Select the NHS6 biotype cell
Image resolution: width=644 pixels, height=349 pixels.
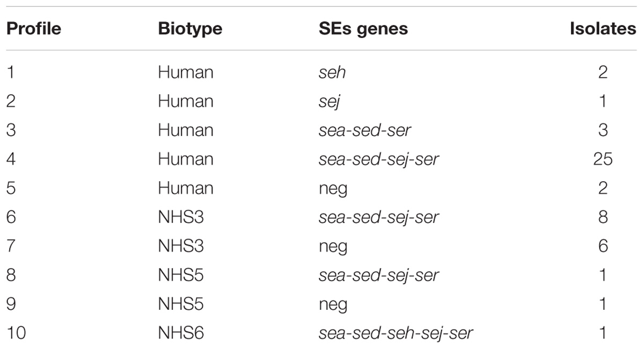(x=181, y=333)
